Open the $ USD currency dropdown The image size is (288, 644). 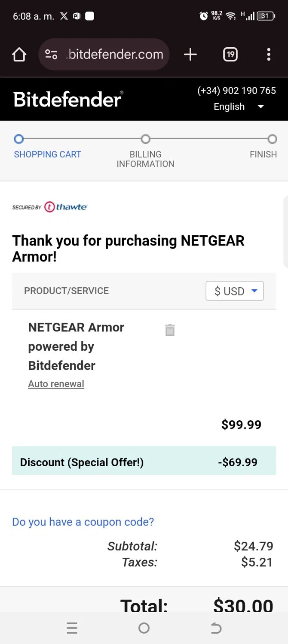pyautogui.click(x=235, y=291)
